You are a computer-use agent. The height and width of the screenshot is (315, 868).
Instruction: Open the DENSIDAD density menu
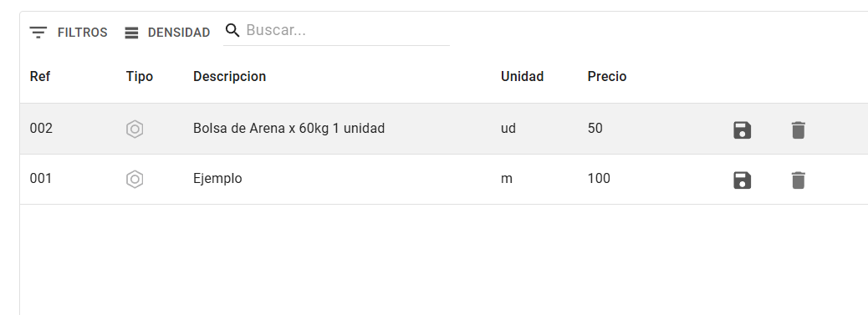(x=168, y=33)
